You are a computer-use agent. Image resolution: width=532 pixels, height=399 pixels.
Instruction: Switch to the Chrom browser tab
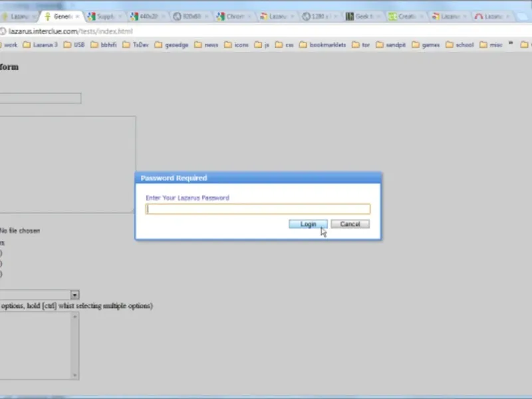point(234,16)
